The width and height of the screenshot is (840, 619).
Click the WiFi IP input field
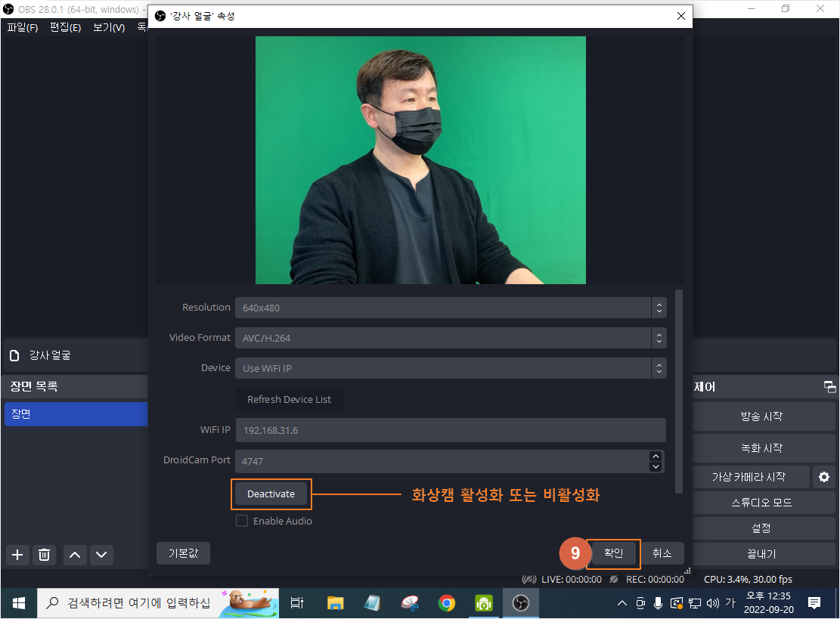click(x=451, y=430)
